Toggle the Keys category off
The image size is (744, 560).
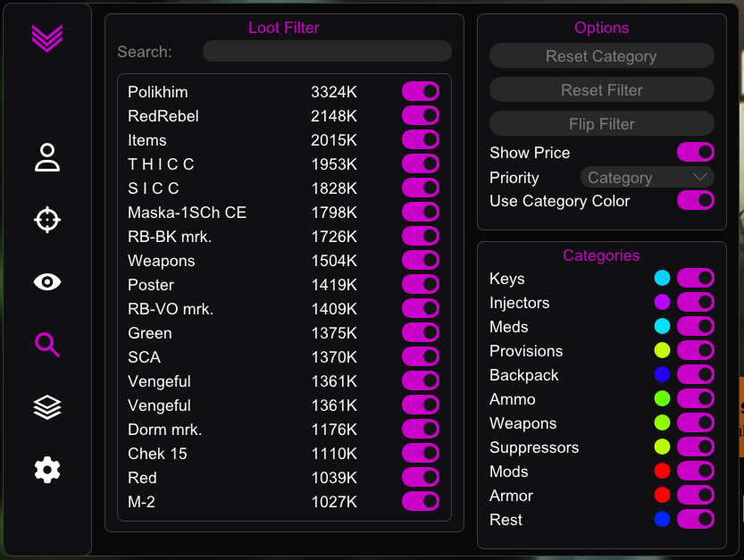point(695,279)
